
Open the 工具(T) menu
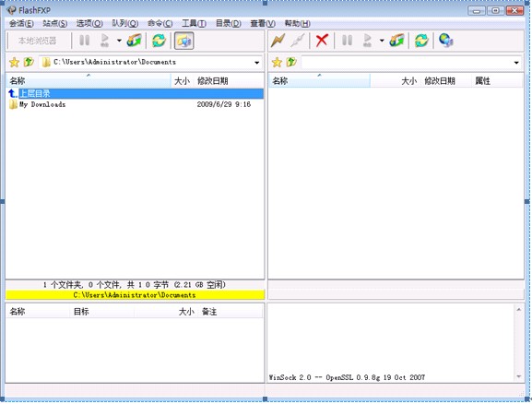tap(194, 23)
